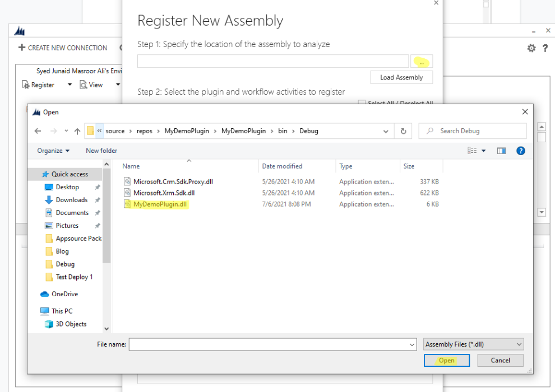Click the File name input field

click(x=272, y=344)
